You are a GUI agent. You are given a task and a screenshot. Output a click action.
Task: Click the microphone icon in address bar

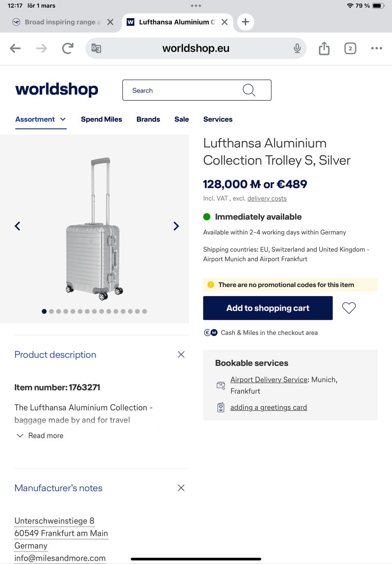pos(297,48)
